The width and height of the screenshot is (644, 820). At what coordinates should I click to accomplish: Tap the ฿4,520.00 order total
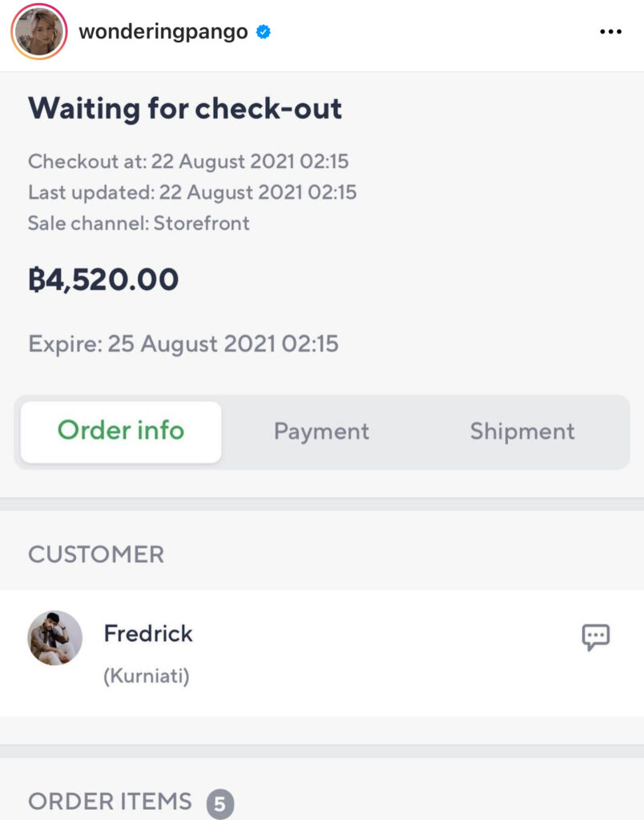click(x=103, y=279)
